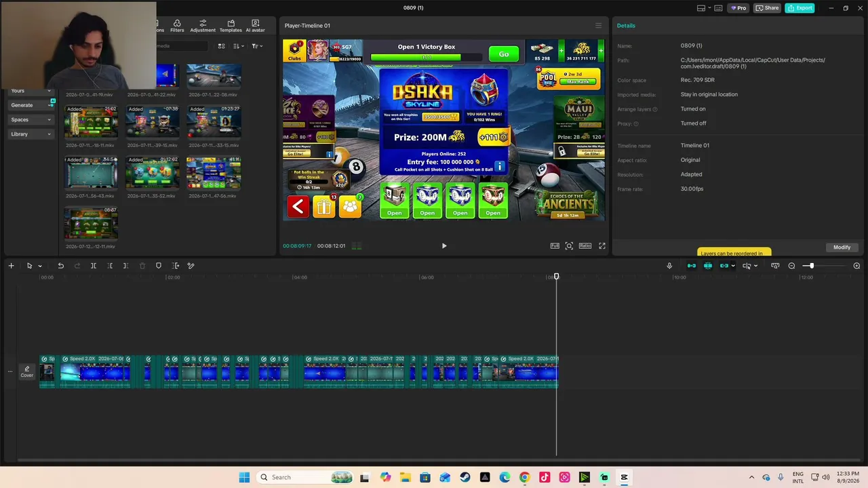The image size is (868, 488).
Task: Expand the Spaces section
Action: pyautogui.click(x=31, y=120)
